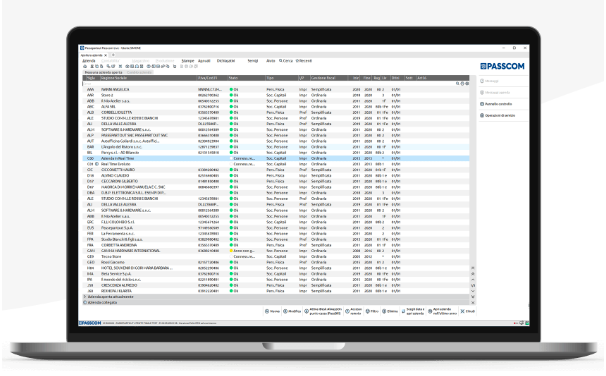Click the search filter input above the table
Viewport: 606px width, 376px height.
(269, 83)
